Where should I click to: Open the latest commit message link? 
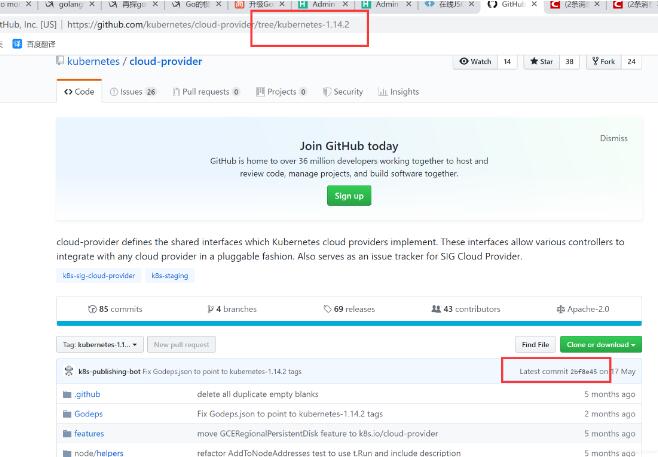coord(222,371)
